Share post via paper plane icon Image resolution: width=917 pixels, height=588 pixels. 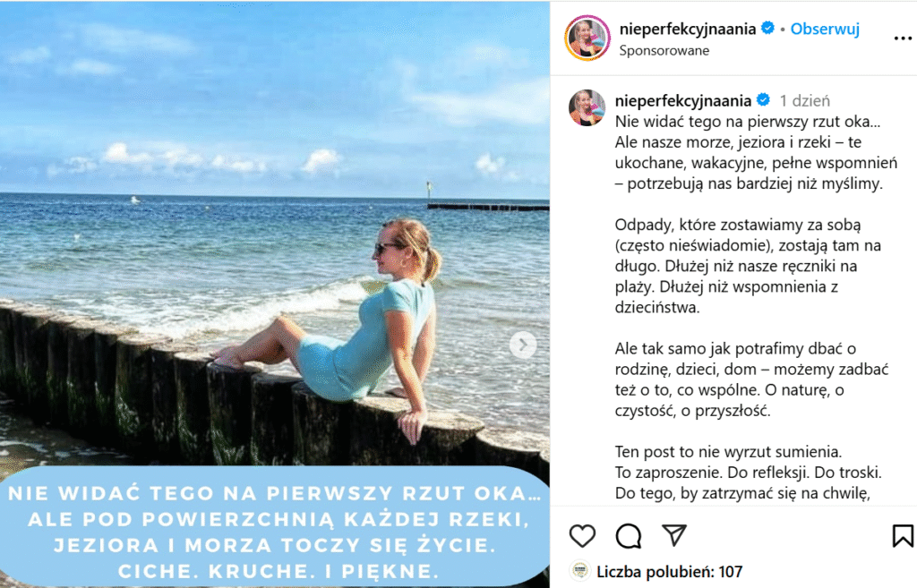tap(673, 535)
